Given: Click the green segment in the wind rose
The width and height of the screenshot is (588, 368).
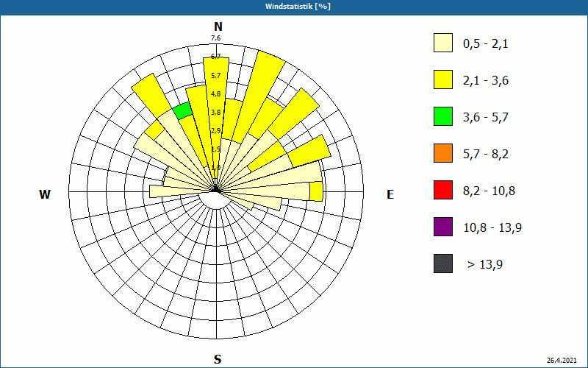Looking at the screenshot, I should tap(182, 111).
